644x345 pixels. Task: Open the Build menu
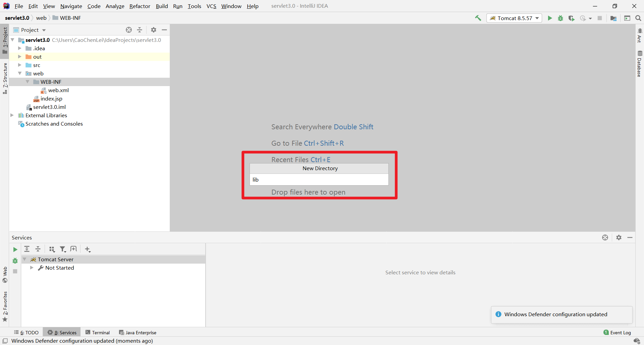point(162,6)
